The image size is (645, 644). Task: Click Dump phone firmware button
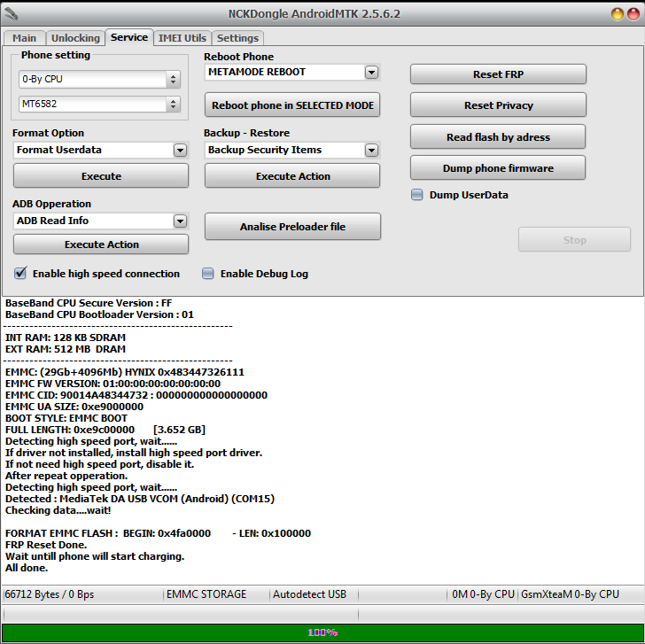[498, 168]
